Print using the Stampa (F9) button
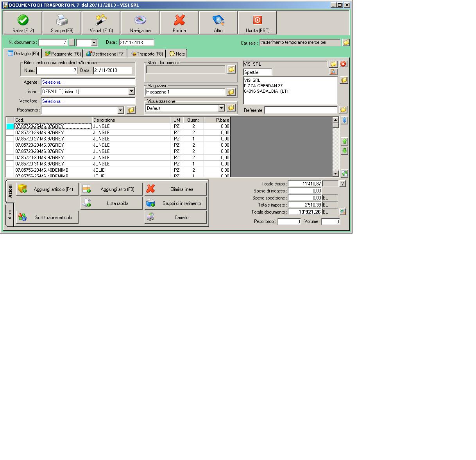Screen dimensions: 476x460 [62, 23]
